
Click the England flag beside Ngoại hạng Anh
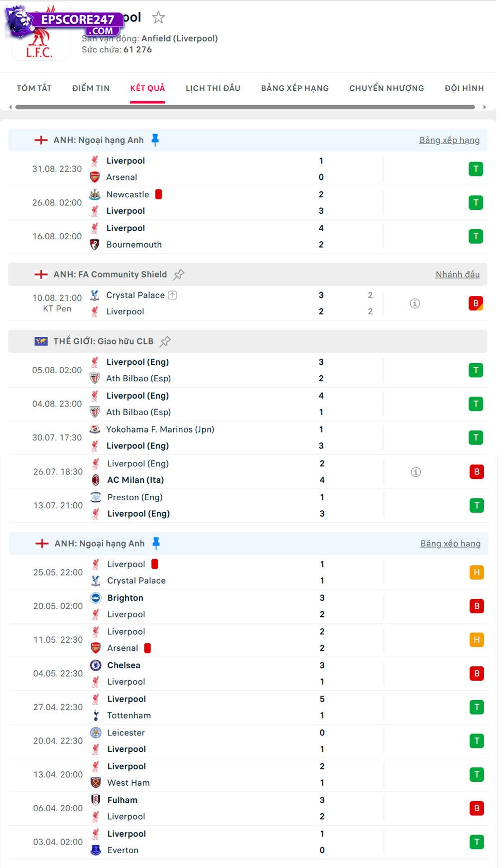tap(40, 140)
